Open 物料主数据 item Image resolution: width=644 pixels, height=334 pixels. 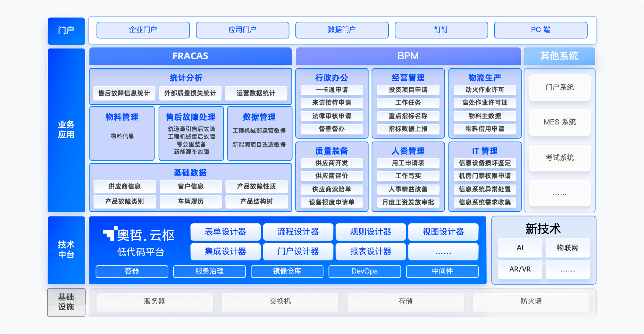point(485,116)
